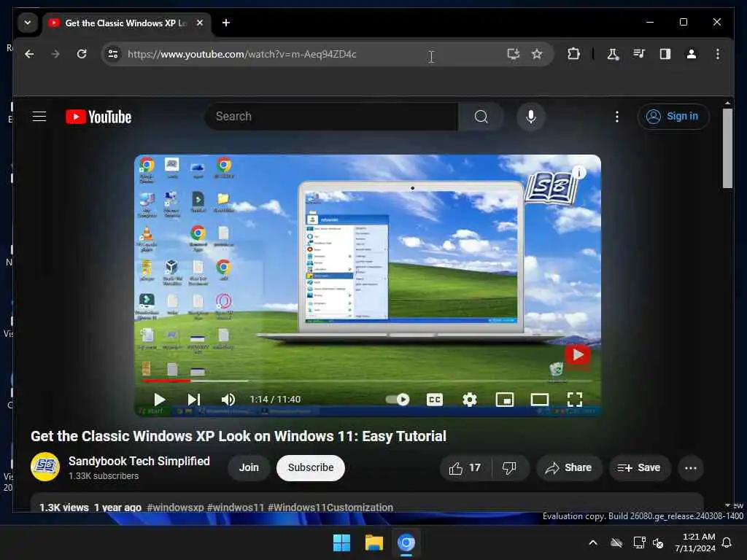This screenshot has width=747, height=560.
Task: Open the browser profile icon
Action: coord(692,54)
